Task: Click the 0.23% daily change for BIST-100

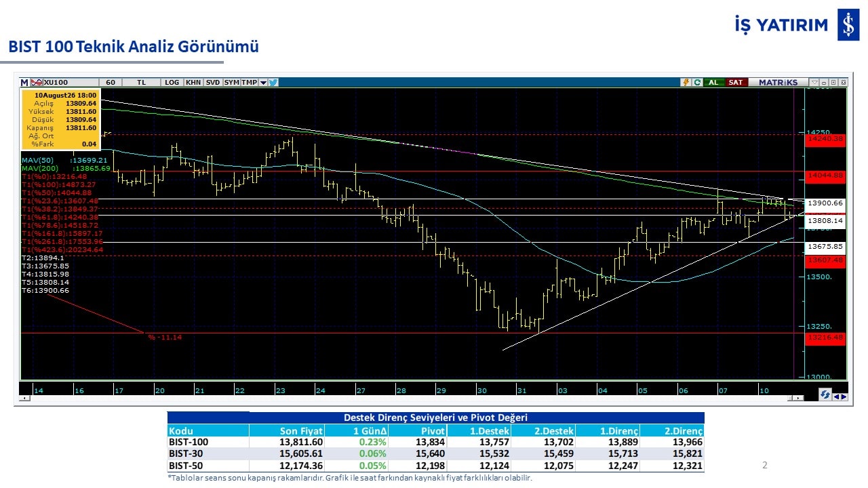Action: [x=373, y=442]
